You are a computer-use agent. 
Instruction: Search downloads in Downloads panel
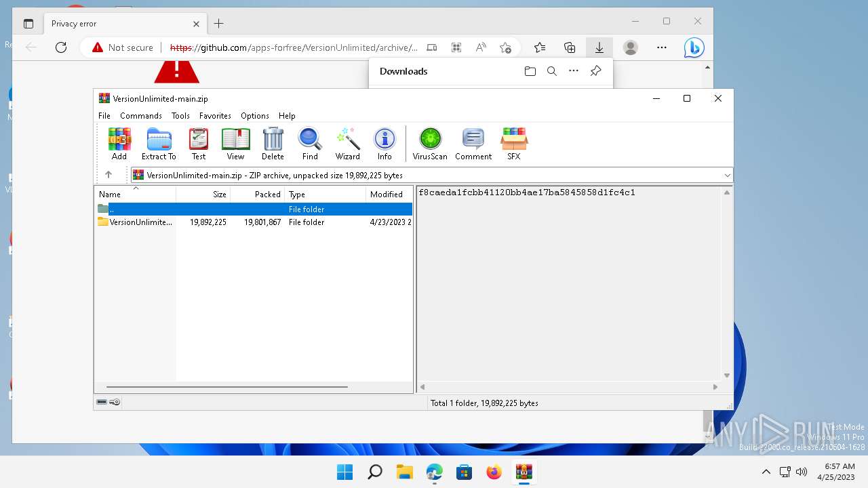point(552,71)
